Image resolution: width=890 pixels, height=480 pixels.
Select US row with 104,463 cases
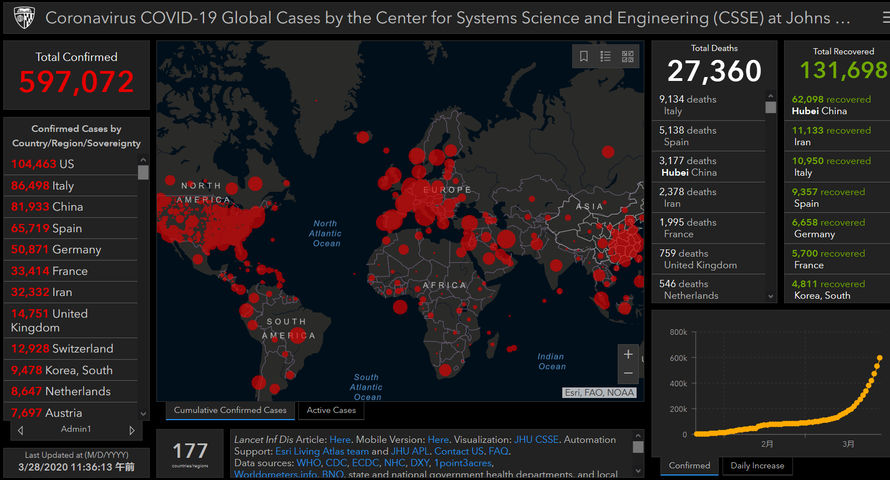[x=70, y=164]
